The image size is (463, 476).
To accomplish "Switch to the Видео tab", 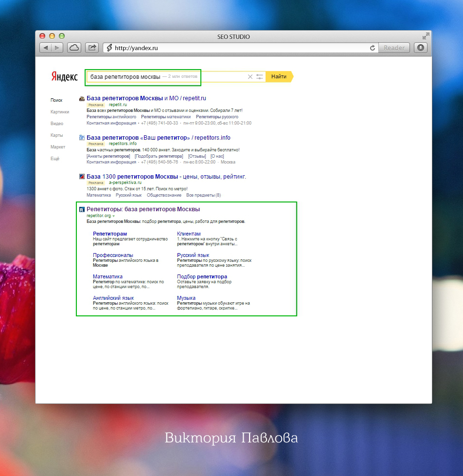I will click(57, 123).
